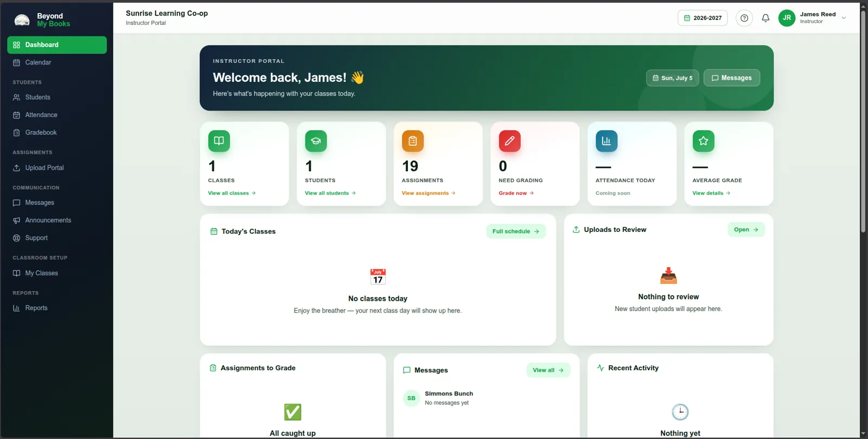The image size is (868, 439).
Task: Follow the View assignments link
Action: pos(429,193)
